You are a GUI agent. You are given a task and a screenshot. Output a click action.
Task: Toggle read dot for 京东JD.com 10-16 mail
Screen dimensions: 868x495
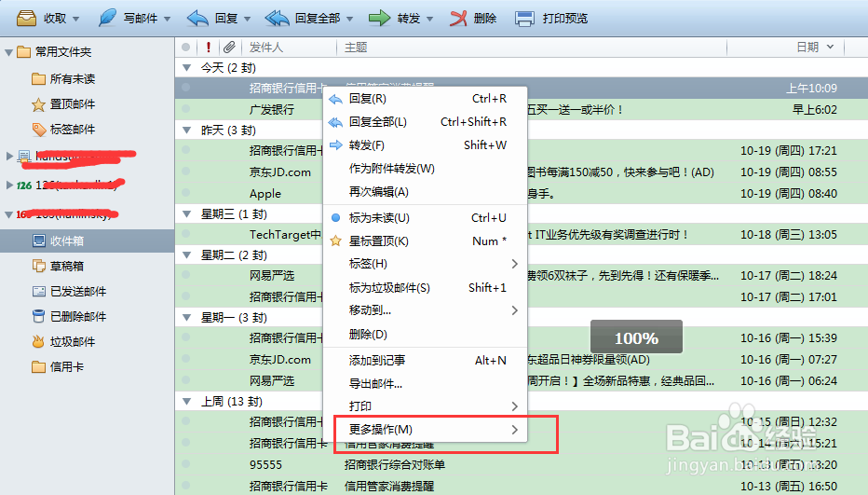click(186, 359)
